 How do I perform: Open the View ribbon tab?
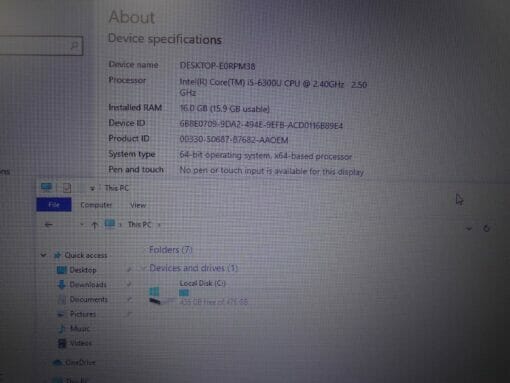tap(138, 205)
